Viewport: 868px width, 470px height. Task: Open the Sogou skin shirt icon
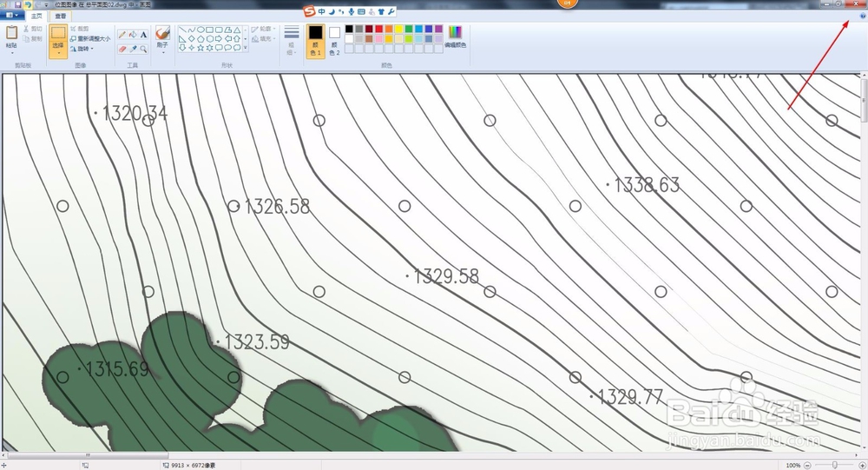tap(381, 11)
